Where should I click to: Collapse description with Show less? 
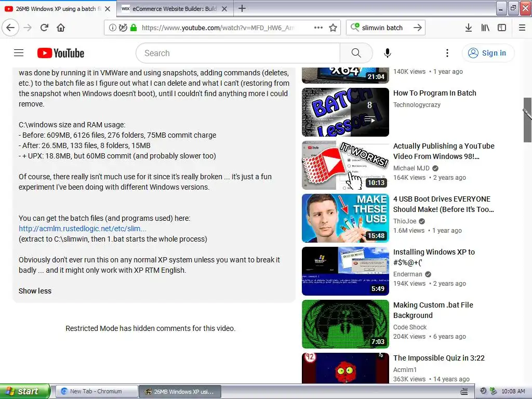coord(35,291)
